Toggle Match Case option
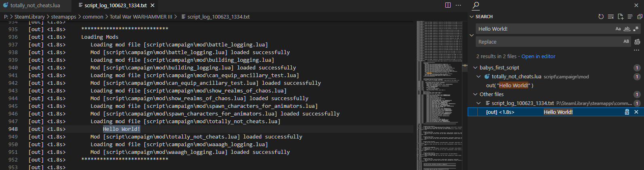Image resolution: width=644 pixels, height=170 pixels. pos(618,29)
